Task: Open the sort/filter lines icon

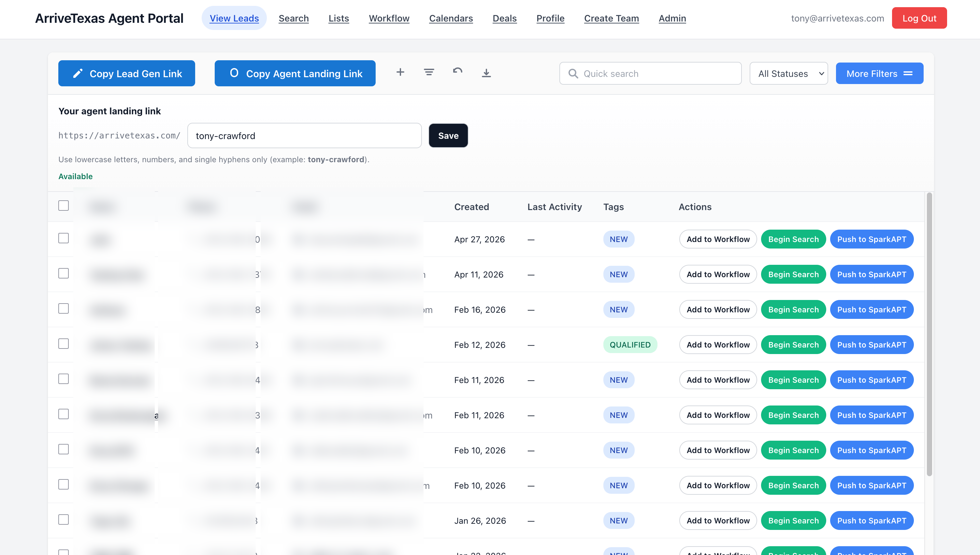Action: click(429, 72)
